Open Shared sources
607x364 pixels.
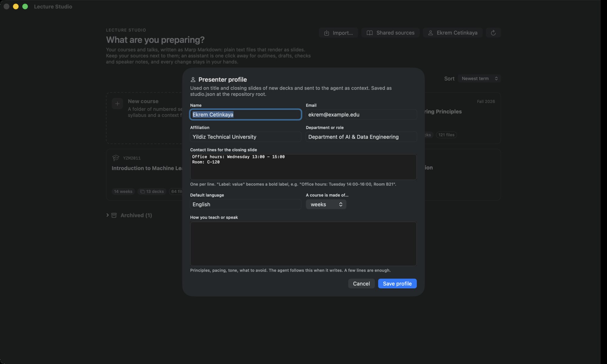coord(390,33)
